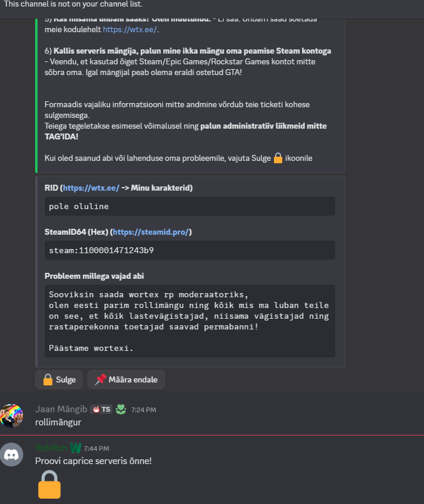Click the 7:24 PM message timestamp
Image resolution: width=424 pixels, height=504 pixels.
point(144,410)
